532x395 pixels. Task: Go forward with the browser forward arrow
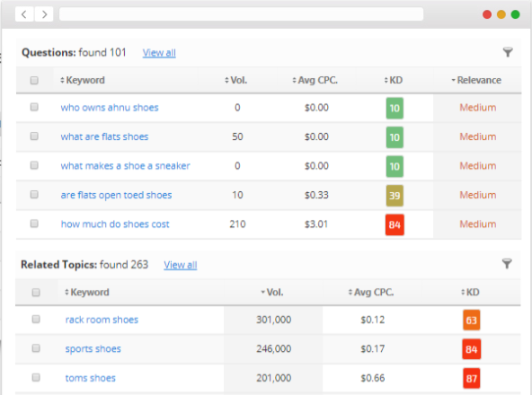coord(44,14)
